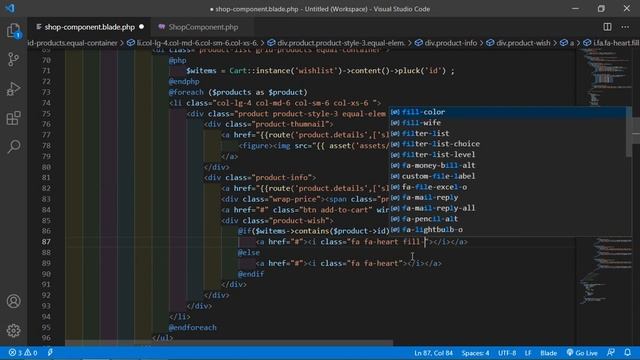Go to line via Ln 87, Col 84
The height and width of the screenshot is (360, 640).
[x=433, y=353]
